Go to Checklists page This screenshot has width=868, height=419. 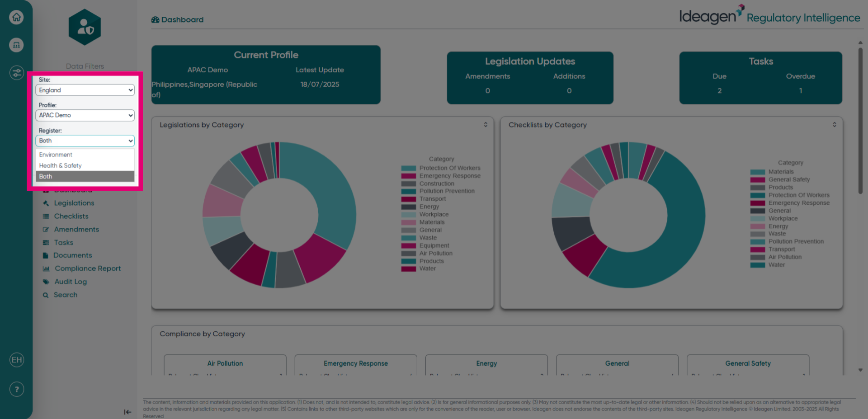coord(71,217)
